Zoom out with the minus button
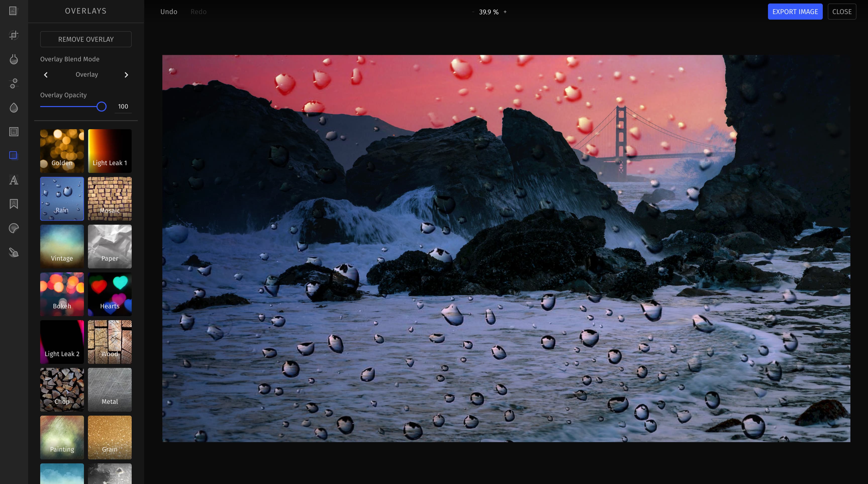868x484 pixels. point(473,12)
